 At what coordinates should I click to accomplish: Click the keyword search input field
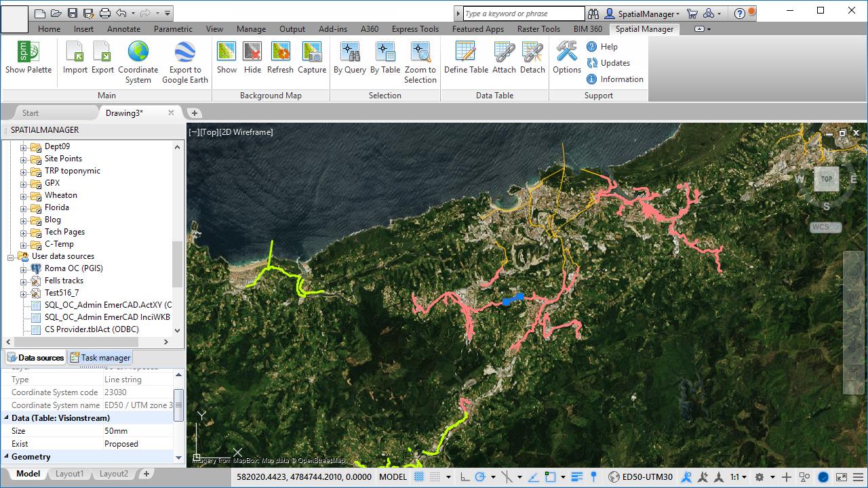[524, 14]
